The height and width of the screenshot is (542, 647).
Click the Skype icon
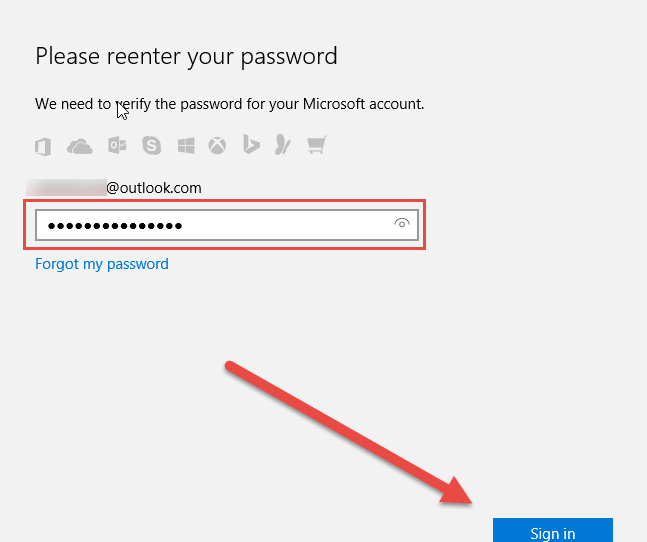click(151, 145)
